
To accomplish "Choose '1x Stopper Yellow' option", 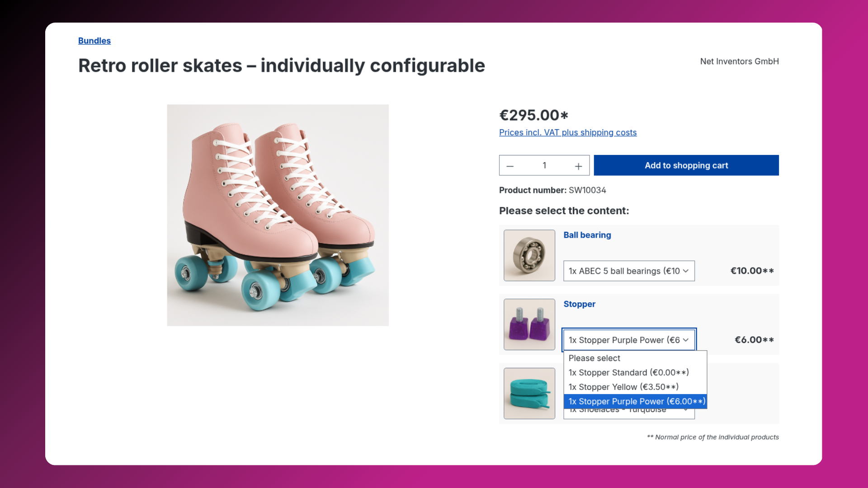I will (623, 387).
